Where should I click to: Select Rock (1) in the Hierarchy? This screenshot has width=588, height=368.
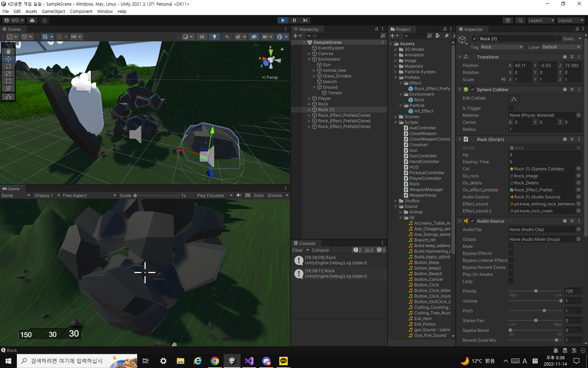click(326, 110)
